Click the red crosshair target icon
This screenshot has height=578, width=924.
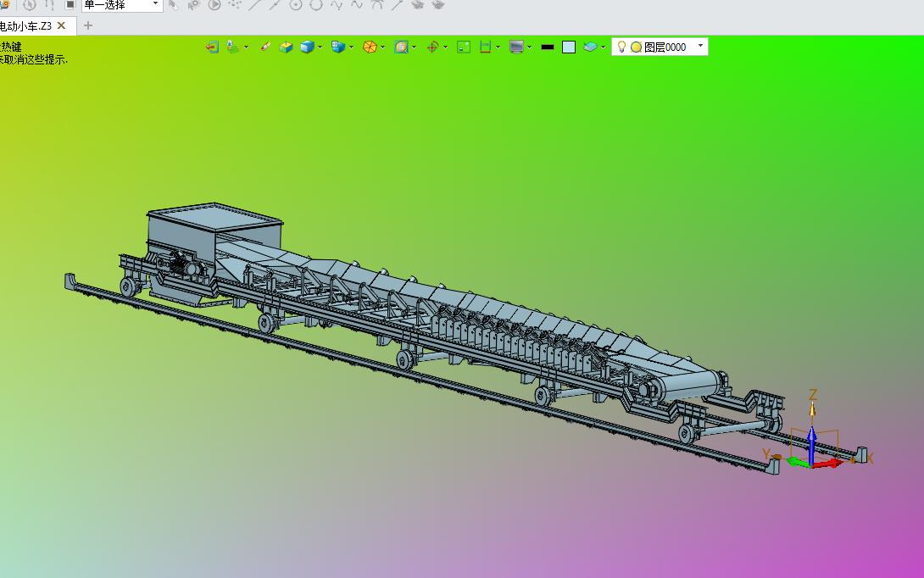[432, 47]
